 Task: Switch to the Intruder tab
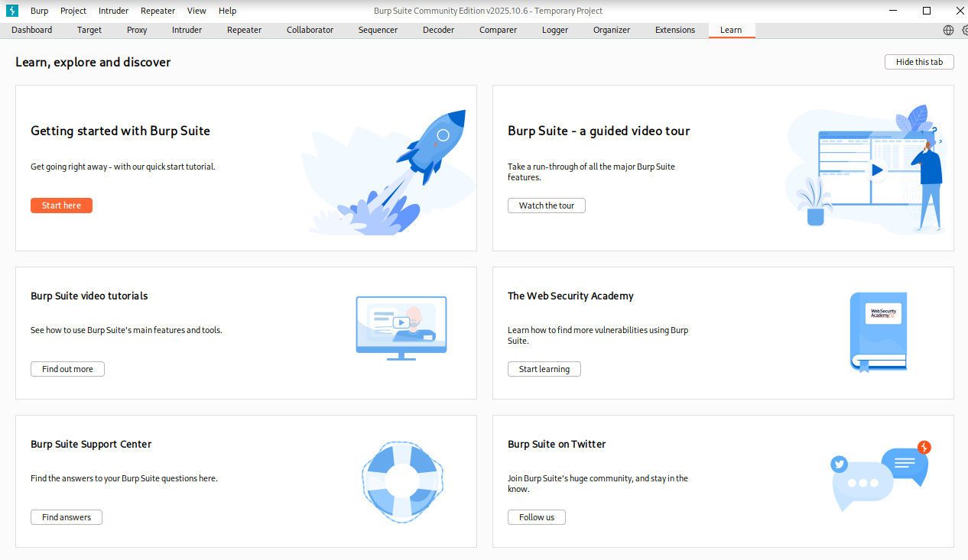(x=187, y=31)
